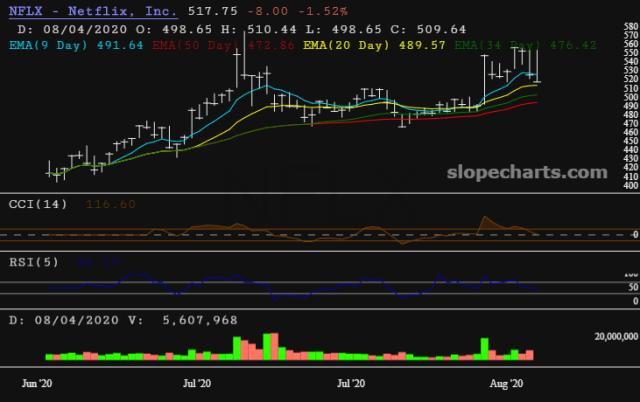The height and width of the screenshot is (402, 640).
Task: Click the RSI(5) indicator label
Action: pos(34,262)
